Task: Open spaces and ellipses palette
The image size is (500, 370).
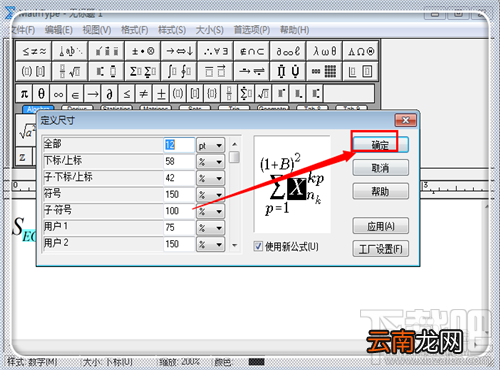Action: point(70,51)
